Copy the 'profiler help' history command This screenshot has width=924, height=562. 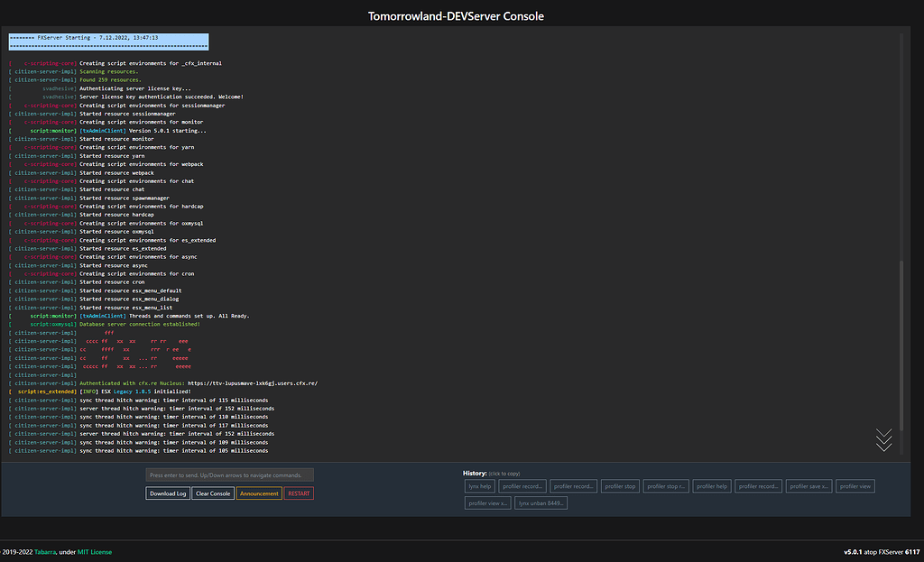[x=712, y=485]
